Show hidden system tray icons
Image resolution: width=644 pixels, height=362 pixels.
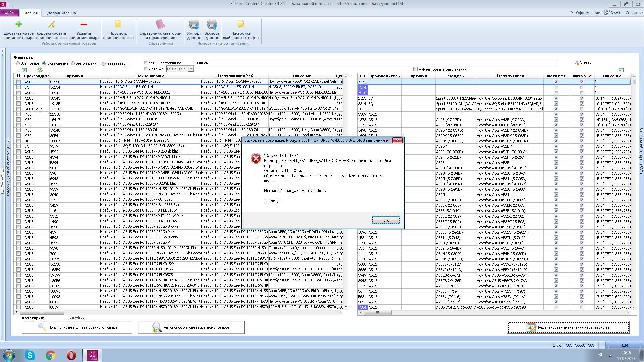point(610,355)
